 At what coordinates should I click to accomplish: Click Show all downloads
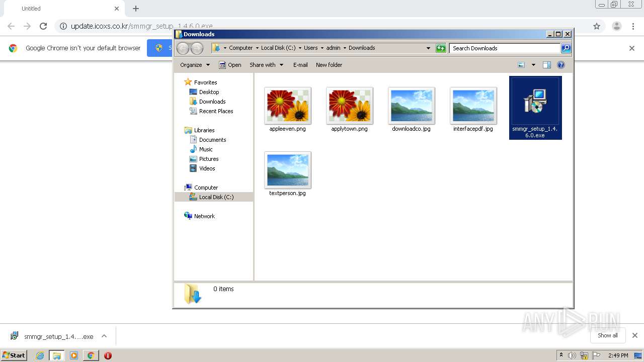pyautogui.click(x=608, y=335)
